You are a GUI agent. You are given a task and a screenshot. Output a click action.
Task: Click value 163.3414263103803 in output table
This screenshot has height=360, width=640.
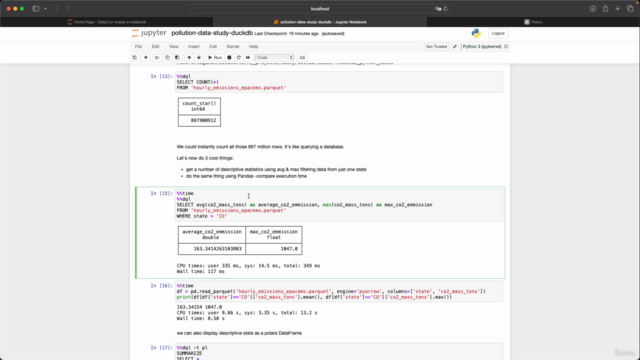coord(217,249)
